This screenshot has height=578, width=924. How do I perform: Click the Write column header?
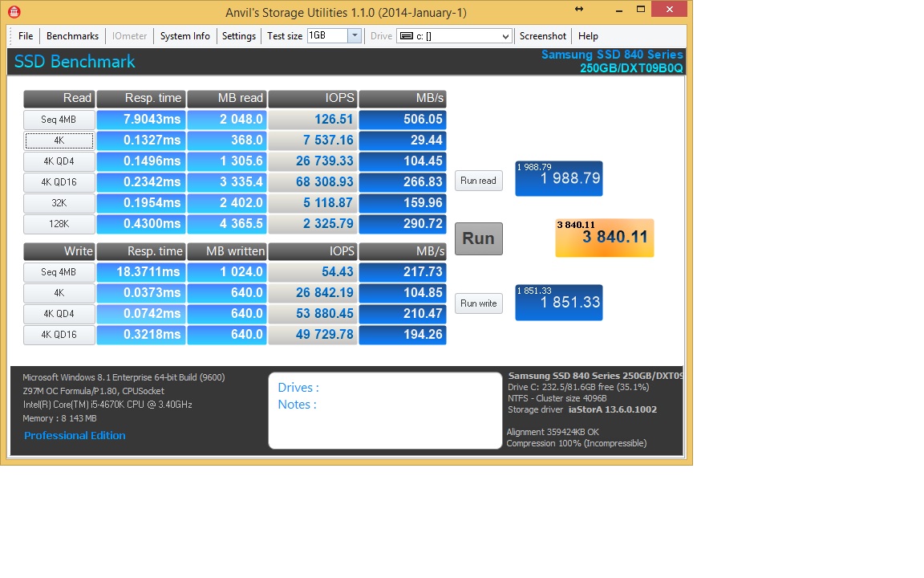pyautogui.click(x=59, y=251)
